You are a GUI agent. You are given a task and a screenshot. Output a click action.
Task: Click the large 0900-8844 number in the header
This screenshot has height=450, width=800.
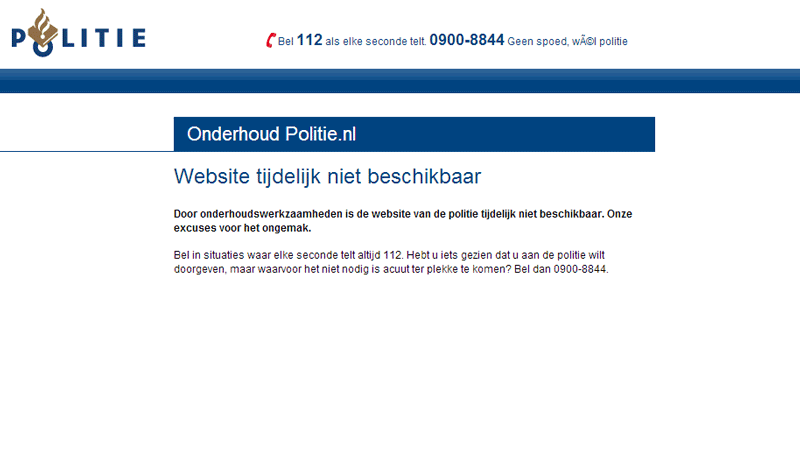[466, 40]
